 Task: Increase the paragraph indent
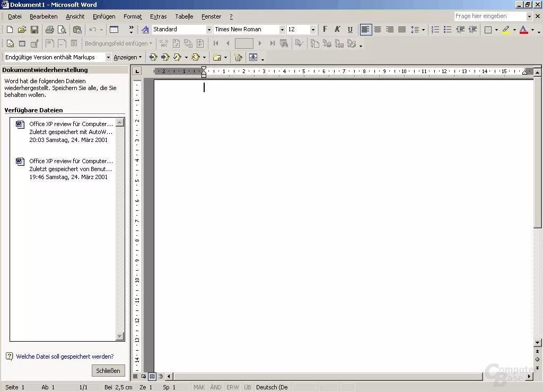coord(472,30)
